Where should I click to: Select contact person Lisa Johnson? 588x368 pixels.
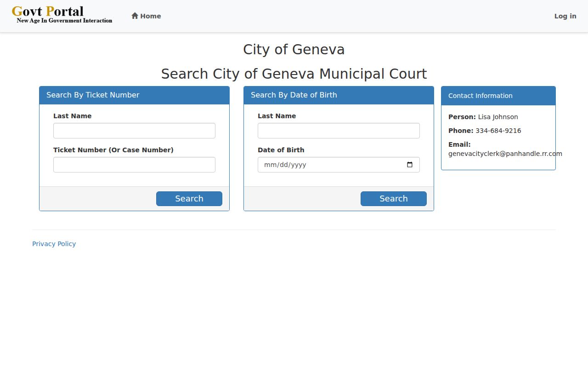tap(498, 117)
